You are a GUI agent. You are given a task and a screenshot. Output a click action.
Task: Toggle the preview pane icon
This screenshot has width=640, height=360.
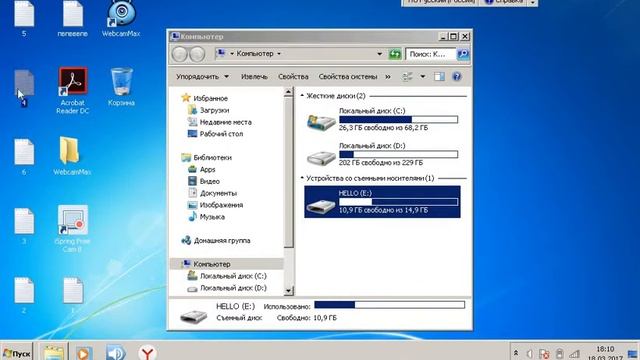[439, 77]
